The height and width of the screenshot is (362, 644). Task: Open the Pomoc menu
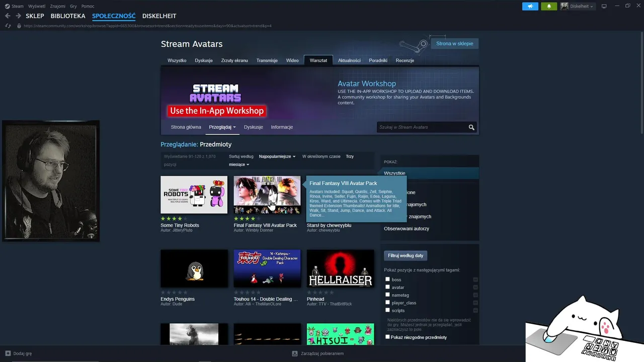(88, 6)
